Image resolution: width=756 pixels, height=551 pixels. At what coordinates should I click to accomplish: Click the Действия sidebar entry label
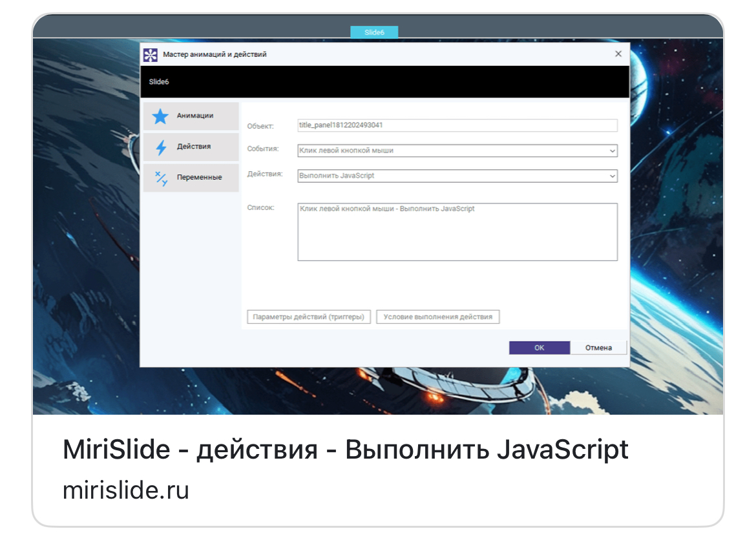[x=194, y=147]
